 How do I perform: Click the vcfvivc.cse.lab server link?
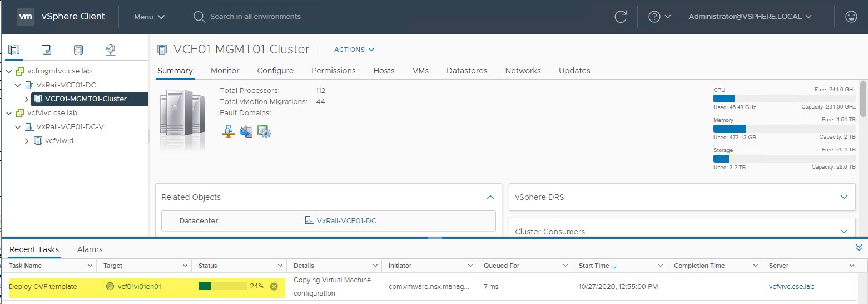(x=791, y=287)
